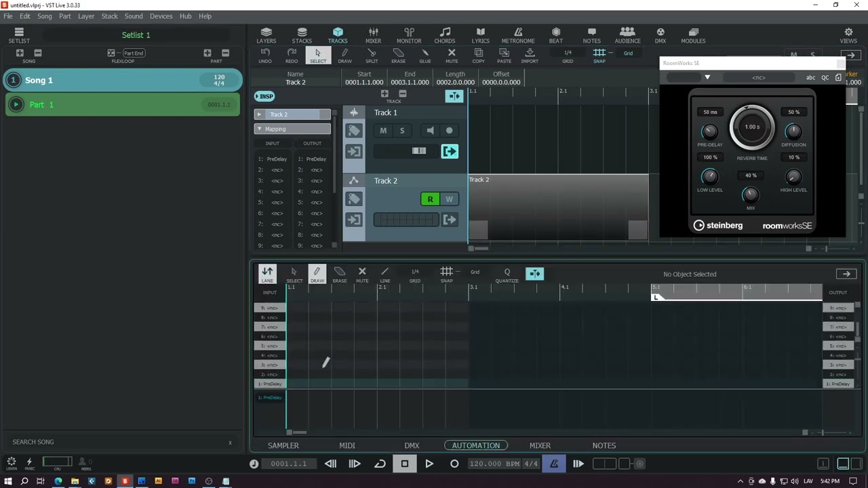Open the Beat view
Image resolution: width=868 pixels, height=488 pixels.
click(x=556, y=35)
